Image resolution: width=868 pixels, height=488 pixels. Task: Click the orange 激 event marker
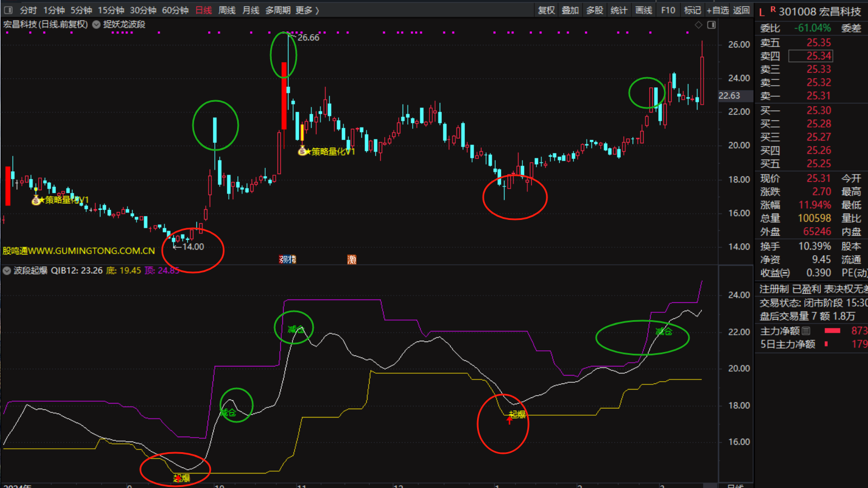352,260
